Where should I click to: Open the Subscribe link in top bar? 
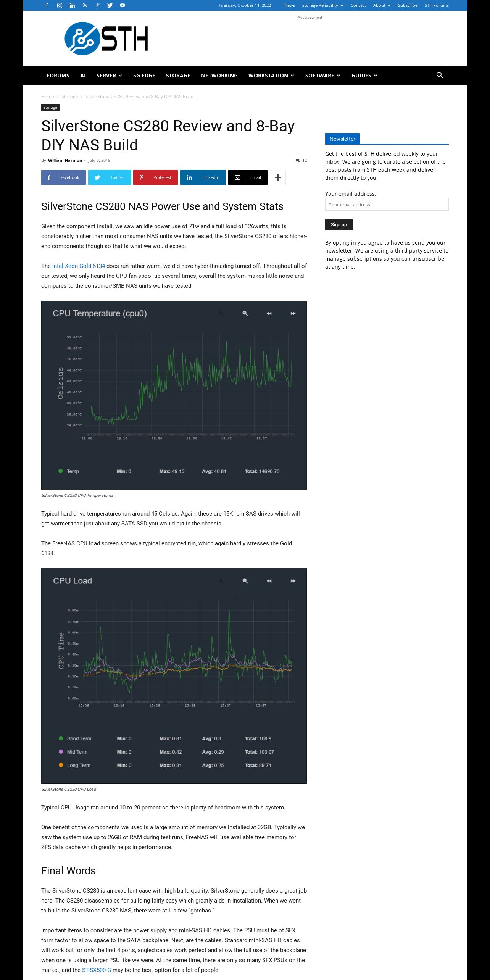coord(408,5)
